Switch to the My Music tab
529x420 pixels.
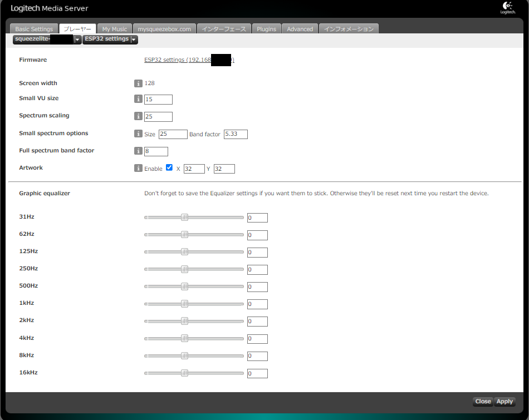point(115,29)
